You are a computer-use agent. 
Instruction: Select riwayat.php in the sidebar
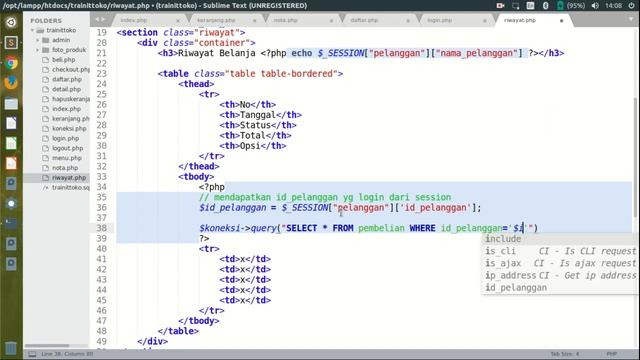click(69, 178)
